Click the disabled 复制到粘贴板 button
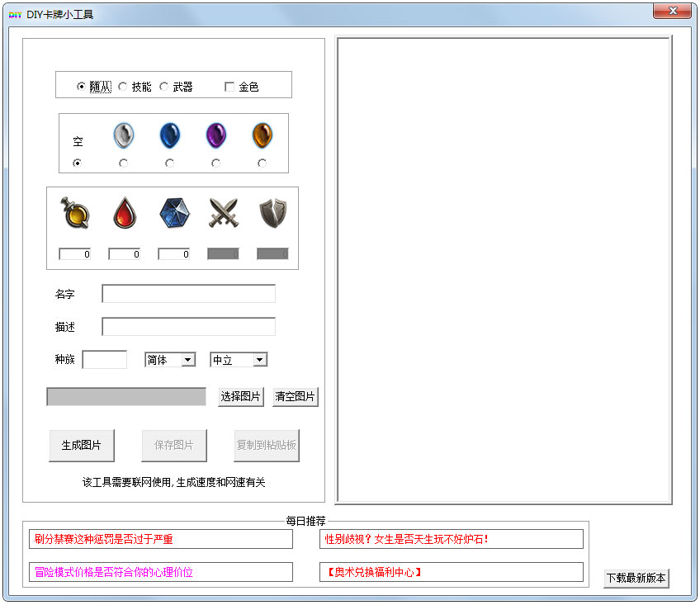700x605 pixels. click(267, 445)
